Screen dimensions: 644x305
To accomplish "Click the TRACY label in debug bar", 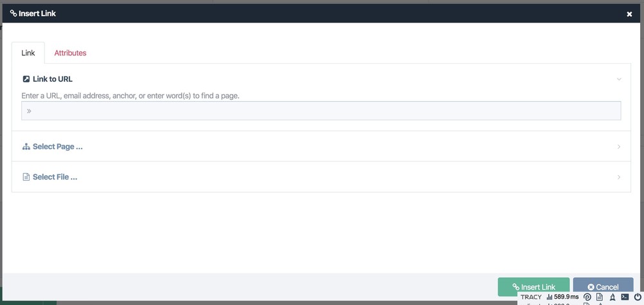I will coord(531,297).
